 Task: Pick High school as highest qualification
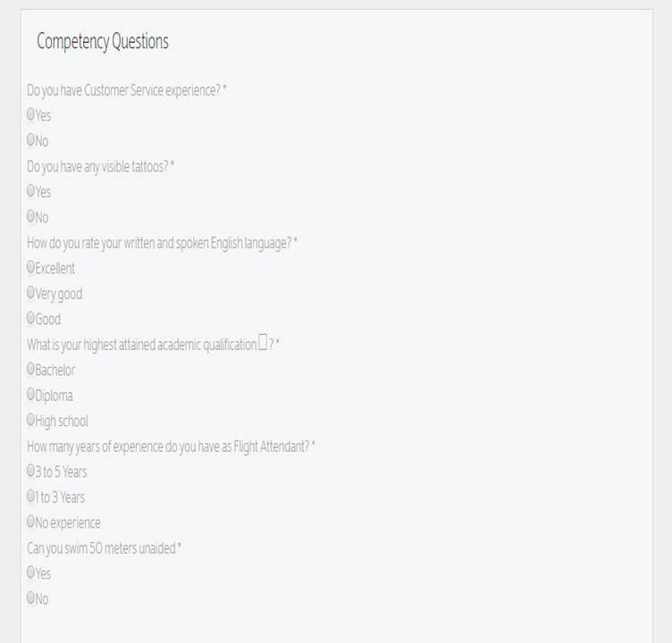[x=31, y=419]
